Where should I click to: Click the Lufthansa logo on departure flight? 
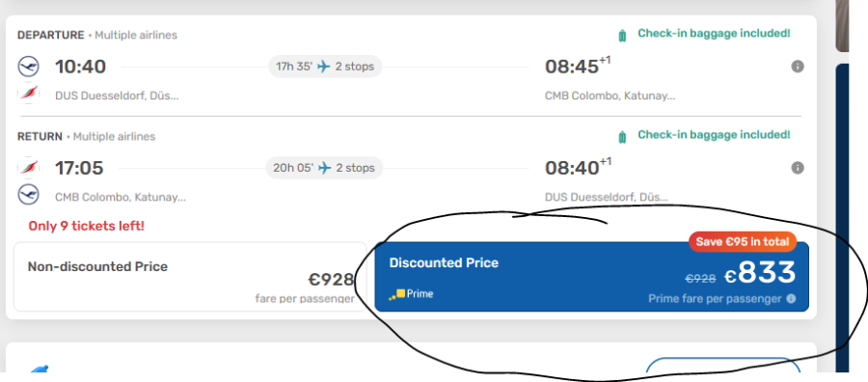click(x=28, y=67)
